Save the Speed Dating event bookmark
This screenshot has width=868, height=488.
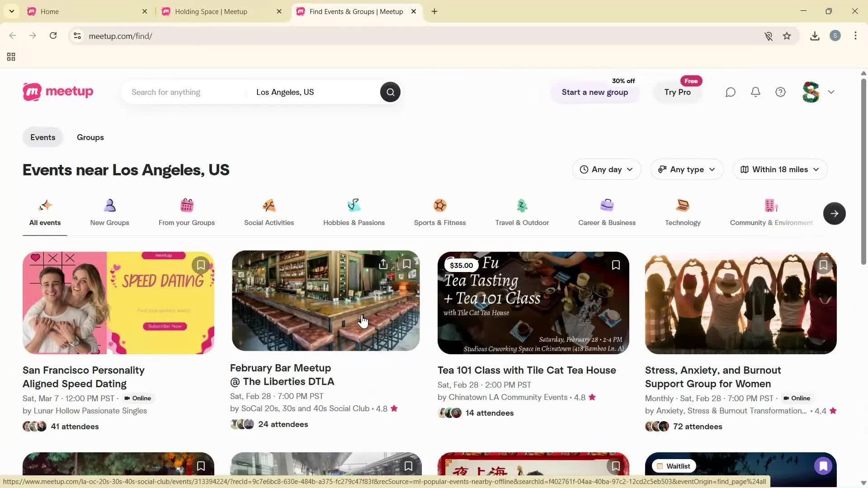tap(201, 265)
